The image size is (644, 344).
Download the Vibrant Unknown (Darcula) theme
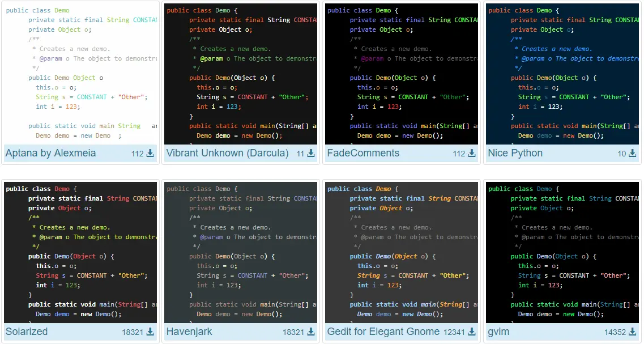click(x=311, y=154)
